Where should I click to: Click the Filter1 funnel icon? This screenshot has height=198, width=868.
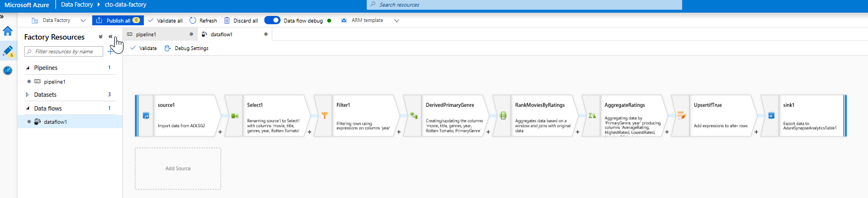tap(324, 116)
